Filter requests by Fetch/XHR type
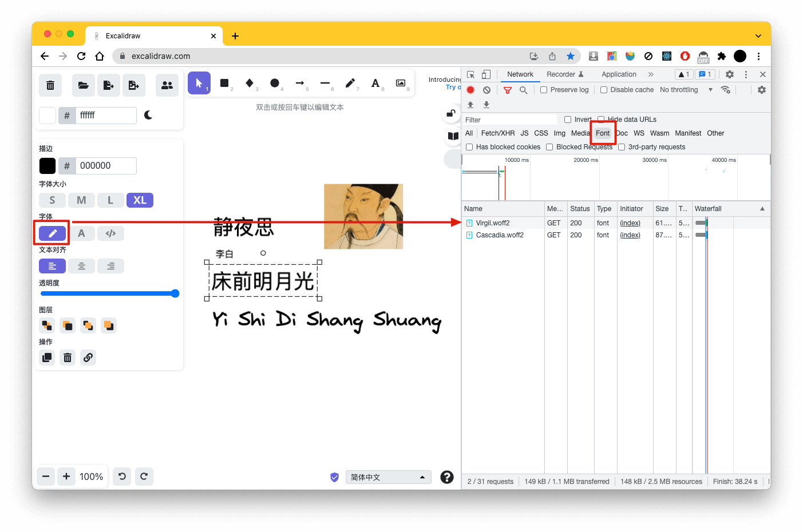The width and height of the screenshot is (803, 532). click(x=498, y=133)
